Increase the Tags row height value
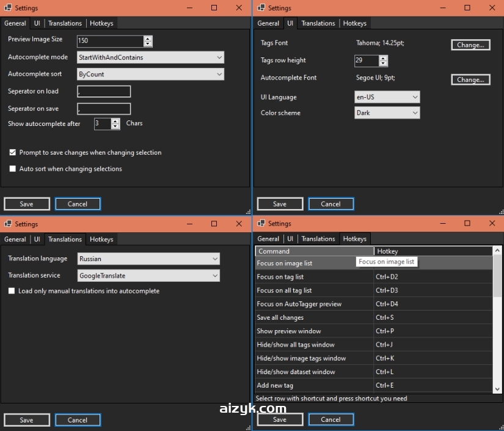The image size is (504, 431). tap(384, 57)
